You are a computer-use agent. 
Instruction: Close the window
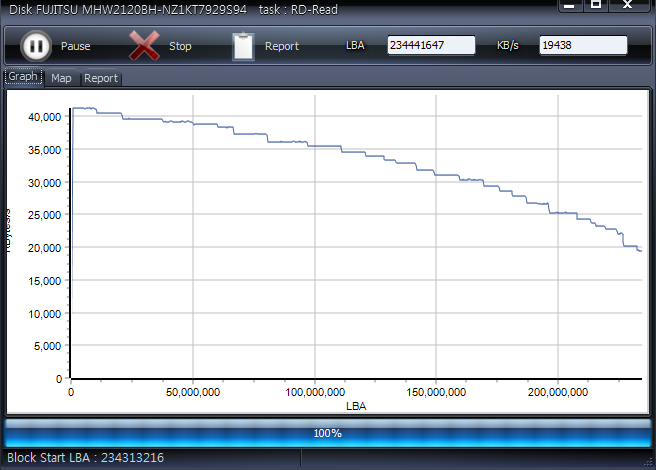pyautogui.click(x=628, y=5)
